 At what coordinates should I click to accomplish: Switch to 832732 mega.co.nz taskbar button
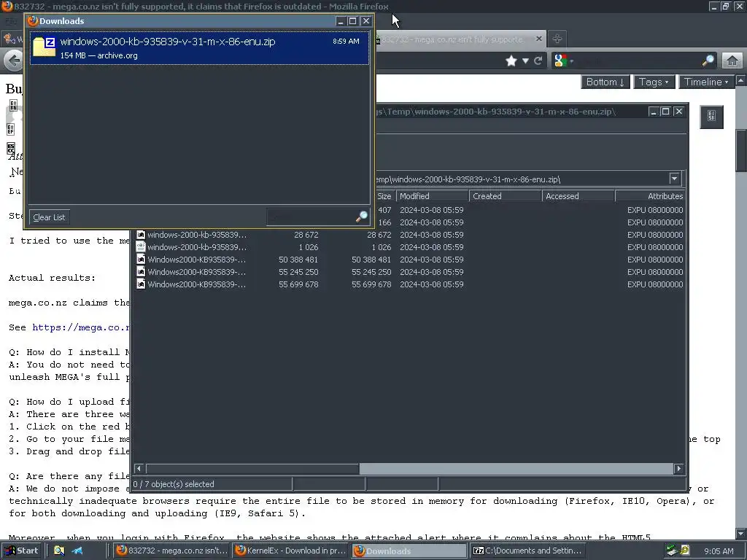(172, 551)
